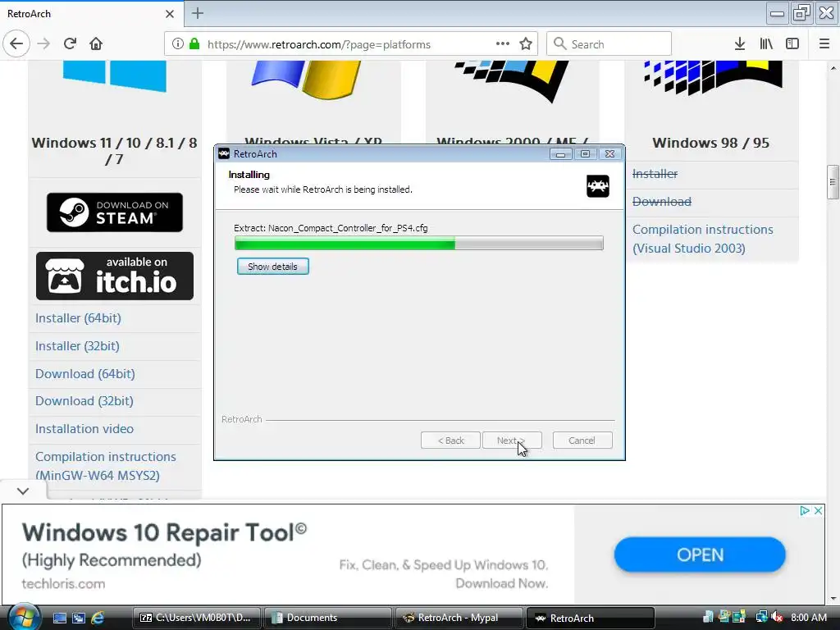Viewport: 840px width, 630px height.
Task: Click the Show Desktop quick launch icon
Action: [59, 618]
